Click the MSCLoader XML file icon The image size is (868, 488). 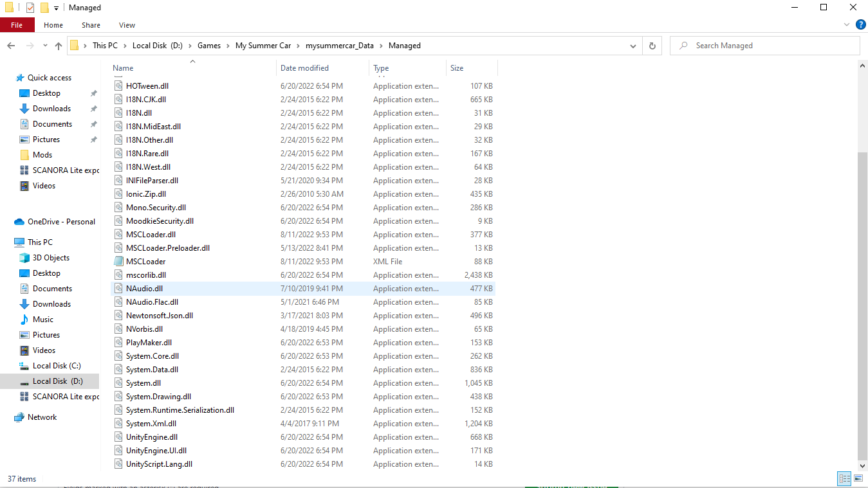click(x=118, y=261)
